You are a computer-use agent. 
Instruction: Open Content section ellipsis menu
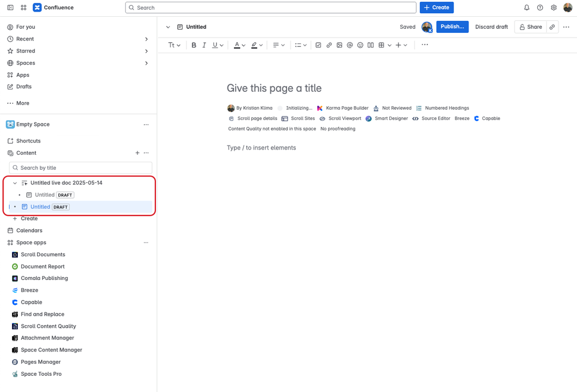click(146, 152)
